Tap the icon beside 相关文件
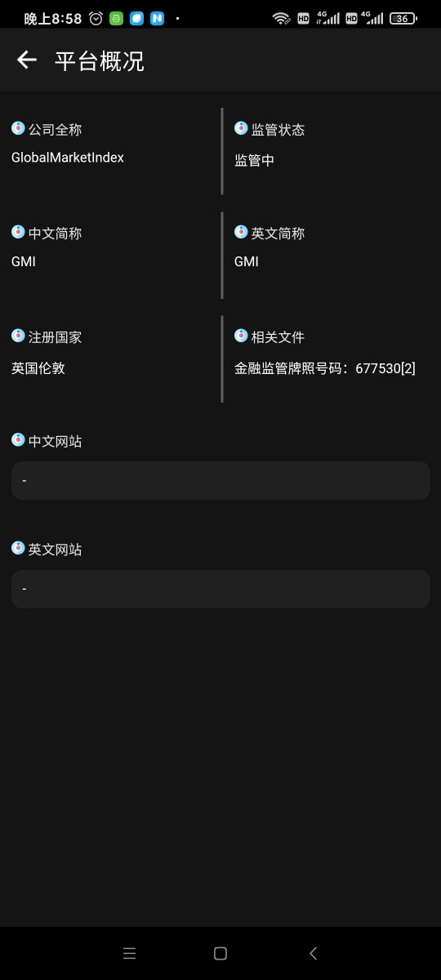Viewport: 441px width, 980px height. click(x=241, y=336)
